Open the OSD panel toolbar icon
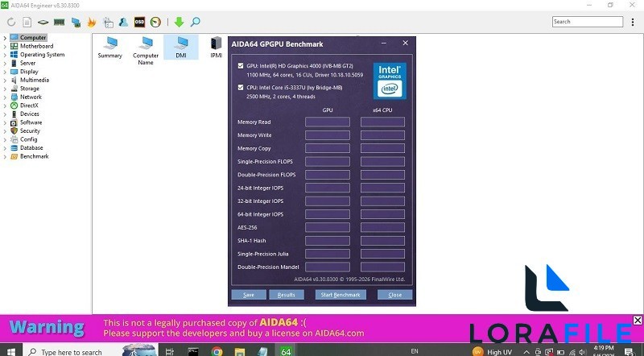 [139, 23]
